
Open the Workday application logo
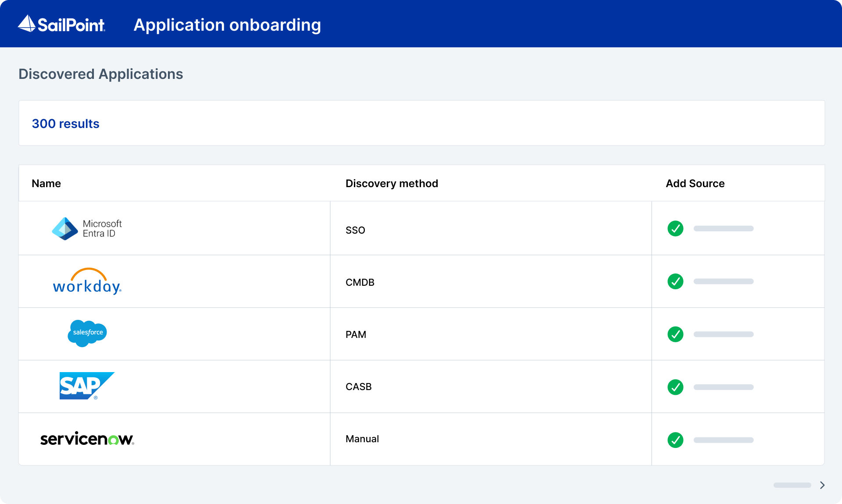[87, 282]
